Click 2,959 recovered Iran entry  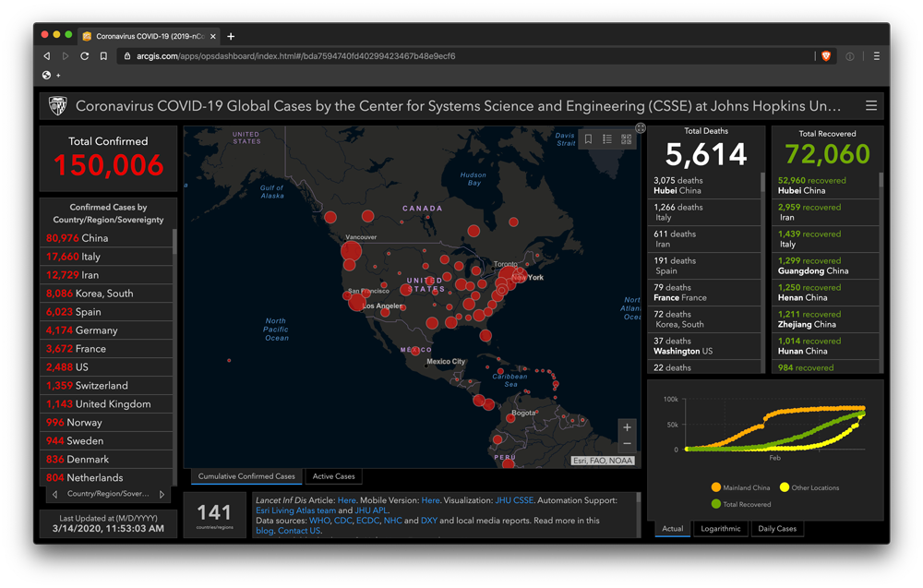click(x=825, y=212)
